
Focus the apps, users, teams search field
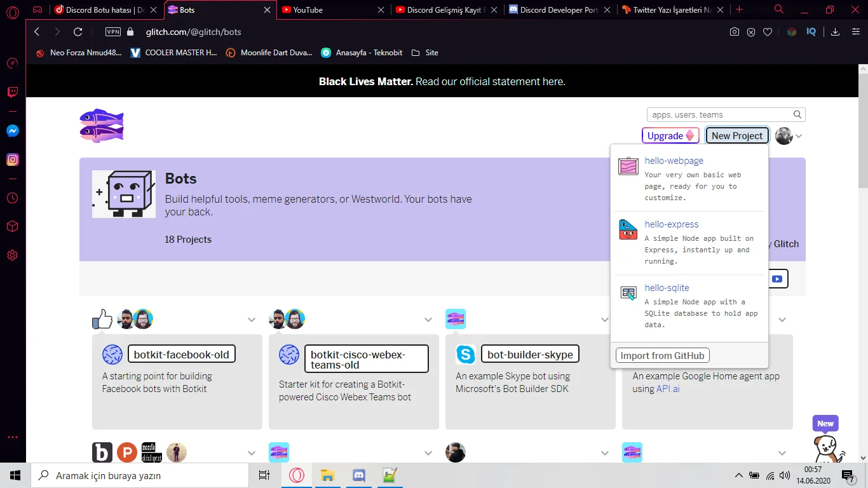(726, 114)
